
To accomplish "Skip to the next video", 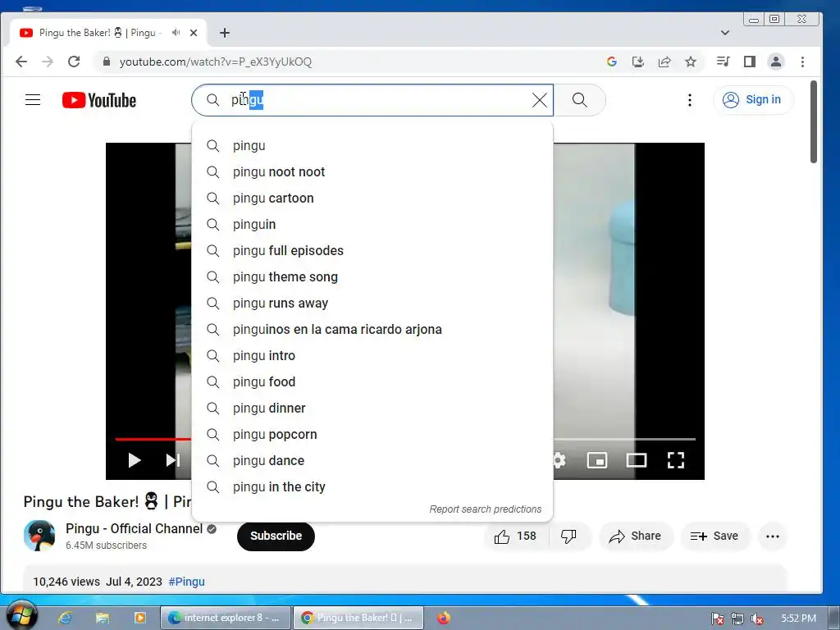I will point(172,460).
